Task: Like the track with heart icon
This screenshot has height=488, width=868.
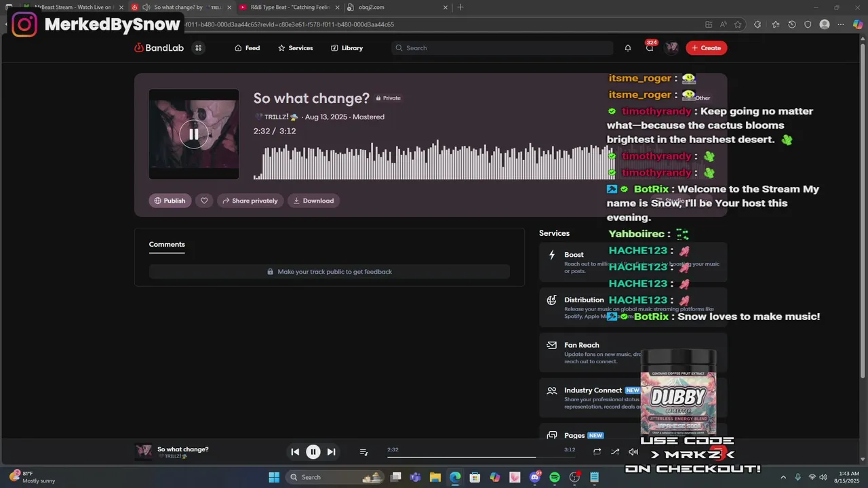Action: tap(204, 201)
